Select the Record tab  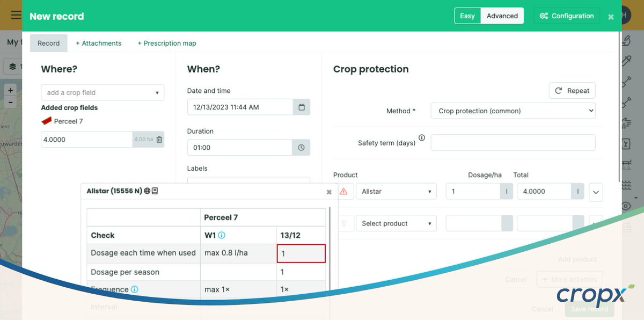pyautogui.click(x=48, y=43)
